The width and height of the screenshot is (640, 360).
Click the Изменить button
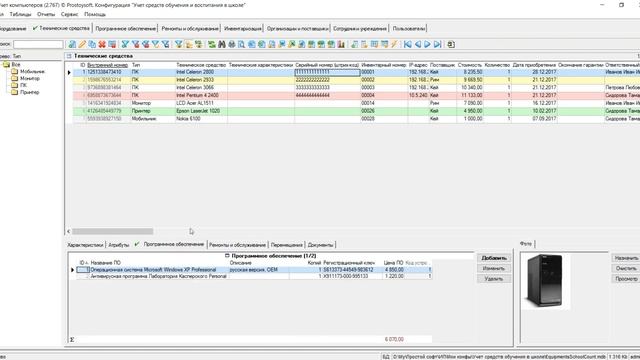click(x=494, y=269)
